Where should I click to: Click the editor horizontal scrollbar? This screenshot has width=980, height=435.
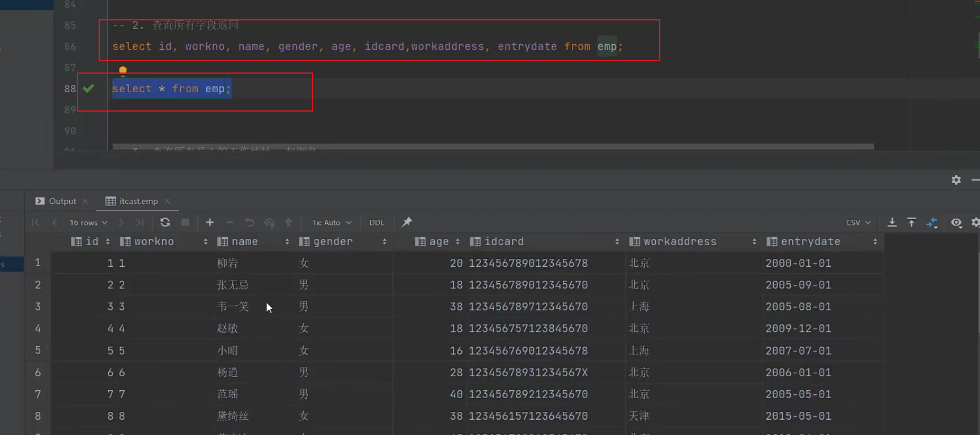click(x=493, y=147)
